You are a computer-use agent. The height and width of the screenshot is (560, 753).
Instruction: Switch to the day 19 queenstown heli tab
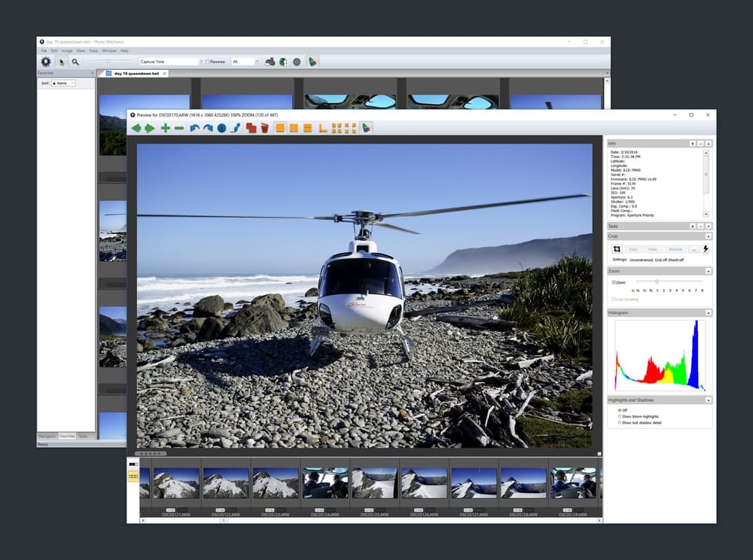click(x=136, y=74)
